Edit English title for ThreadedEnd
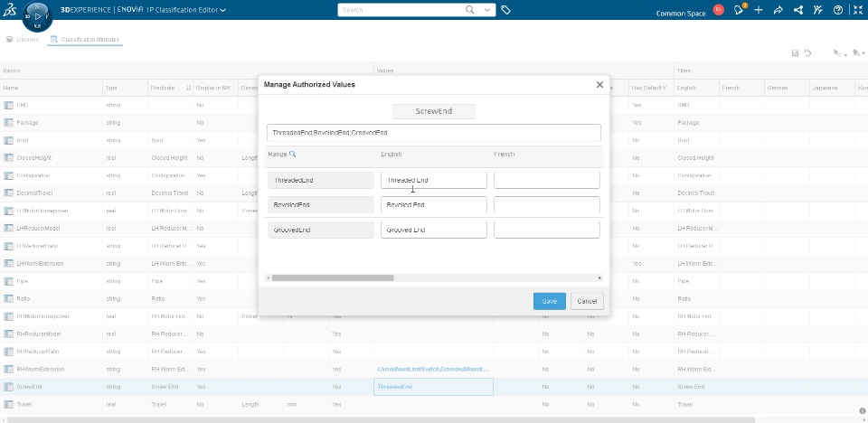868x423 pixels. [x=434, y=180]
